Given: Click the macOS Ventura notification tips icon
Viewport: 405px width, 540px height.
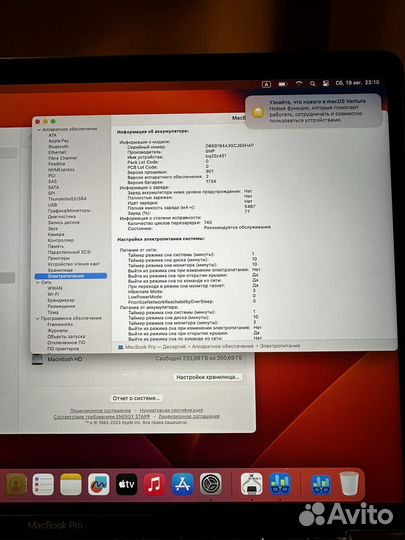Looking at the screenshot, I should pos(258,112).
